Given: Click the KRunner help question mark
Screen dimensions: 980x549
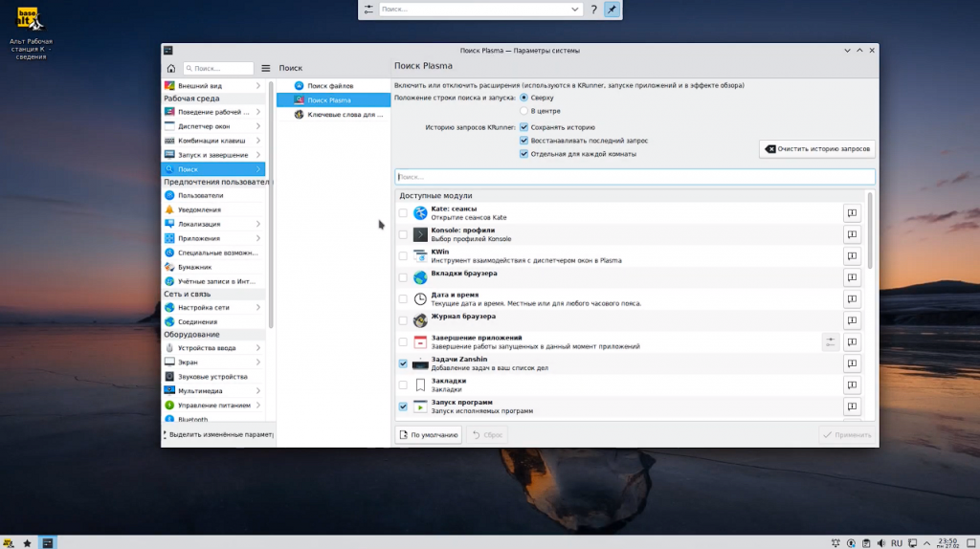Looking at the screenshot, I should pyautogui.click(x=593, y=10).
